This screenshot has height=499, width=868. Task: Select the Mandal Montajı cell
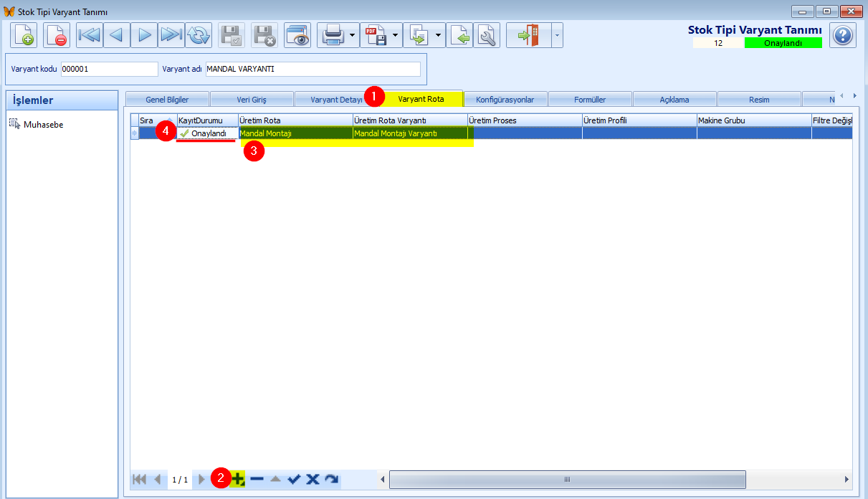[x=295, y=133]
